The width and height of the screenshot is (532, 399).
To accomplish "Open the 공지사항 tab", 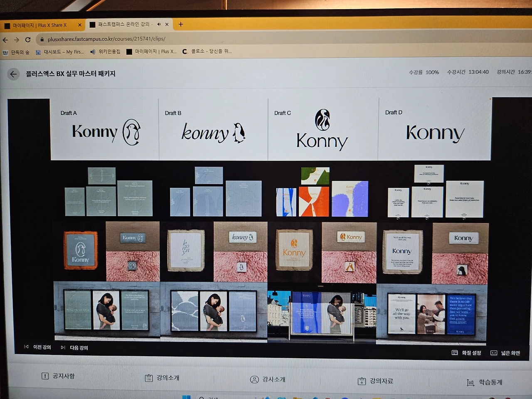I will tap(58, 376).
